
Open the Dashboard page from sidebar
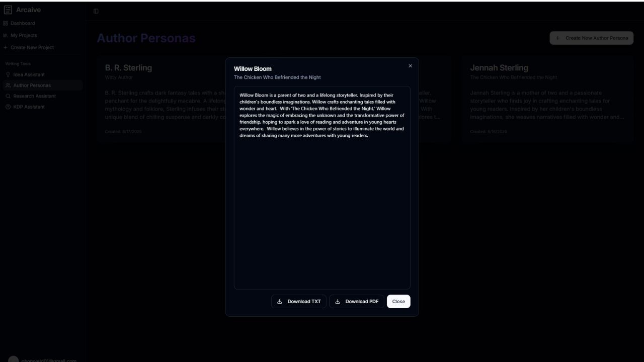pos(19,23)
